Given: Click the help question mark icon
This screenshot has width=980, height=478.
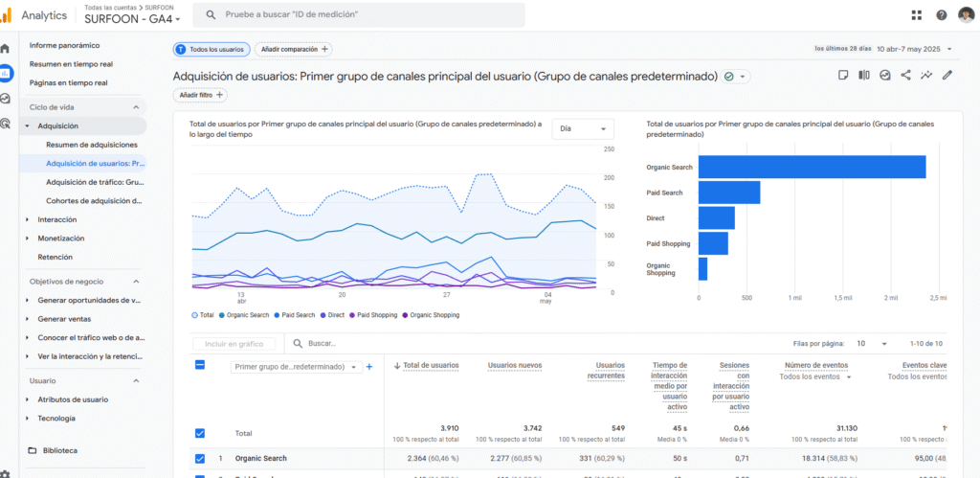Looking at the screenshot, I should pos(942,15).
